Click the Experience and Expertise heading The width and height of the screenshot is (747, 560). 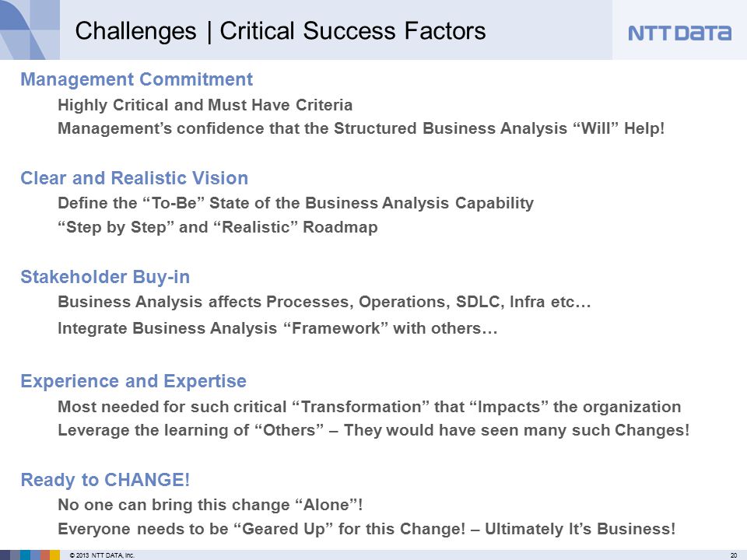point(133,381)
